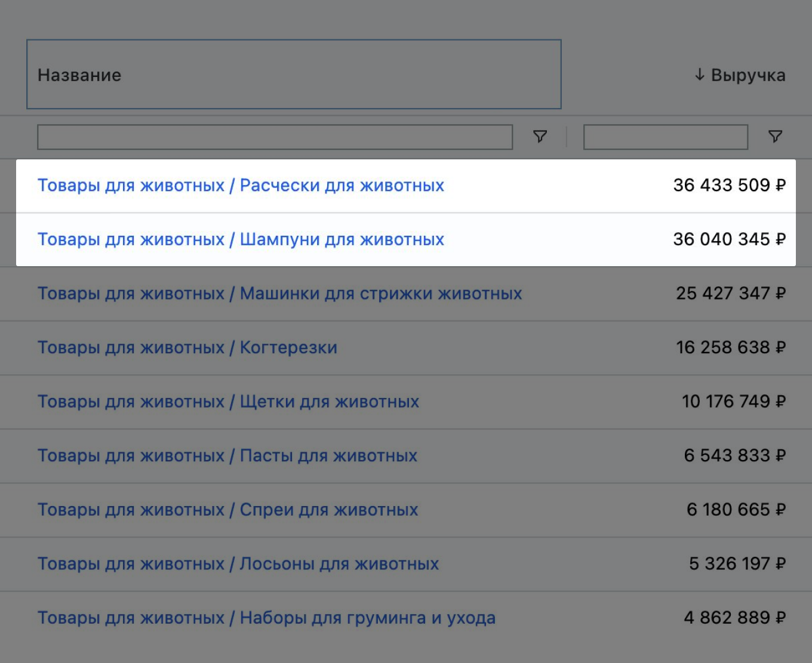This screenshot has width=812, height=663.
Task: Open the Шампуни для животных category link
Action: point(241,239)
